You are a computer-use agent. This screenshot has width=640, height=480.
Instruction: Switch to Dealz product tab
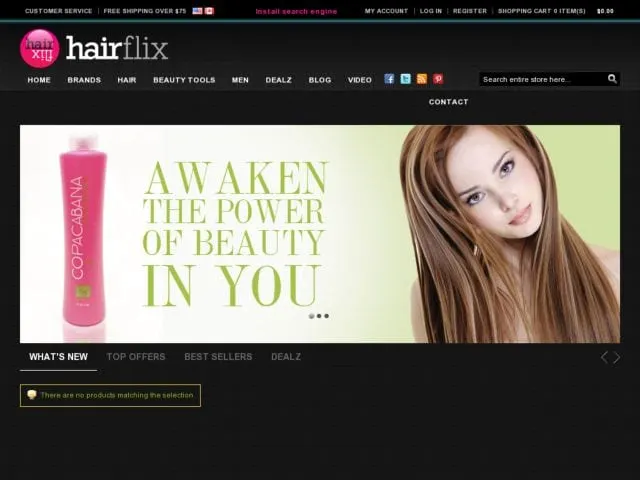coord(286,357)
